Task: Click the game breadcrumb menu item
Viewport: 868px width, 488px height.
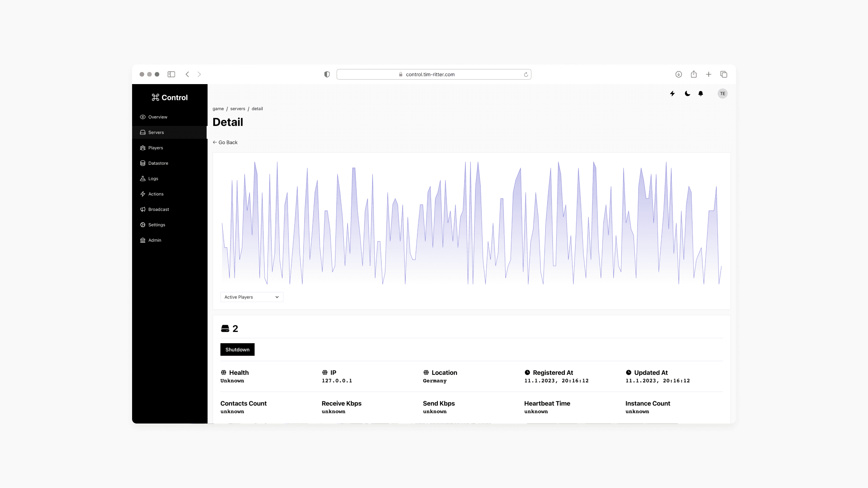Action: (218, 109)
